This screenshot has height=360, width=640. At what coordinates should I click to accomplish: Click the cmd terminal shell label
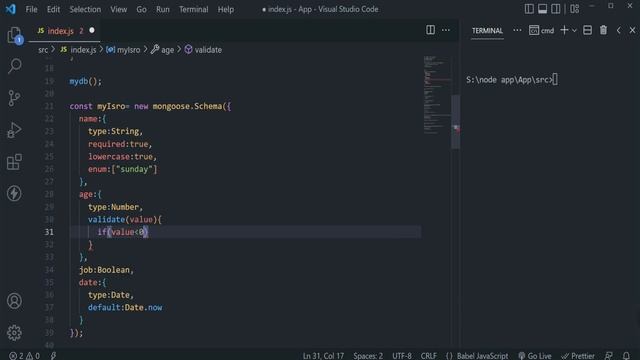click(x=542, y=31)
